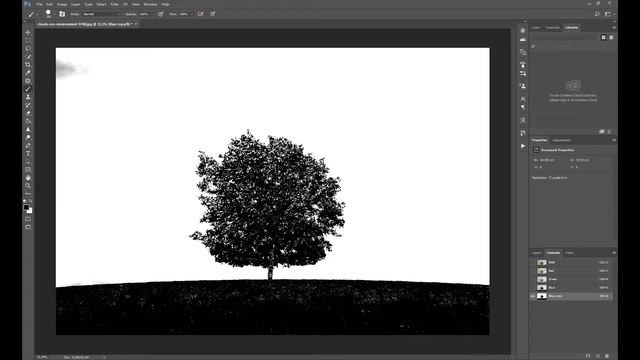
Task: Click the foreground color swatch
Action: point(26,208)
